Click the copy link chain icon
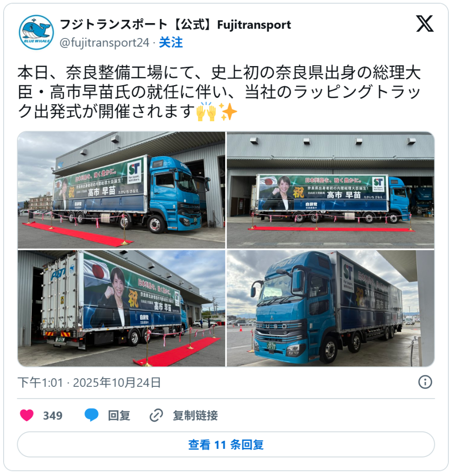The height and width of the screenshot is (476, 452). (x=156, y=415)
